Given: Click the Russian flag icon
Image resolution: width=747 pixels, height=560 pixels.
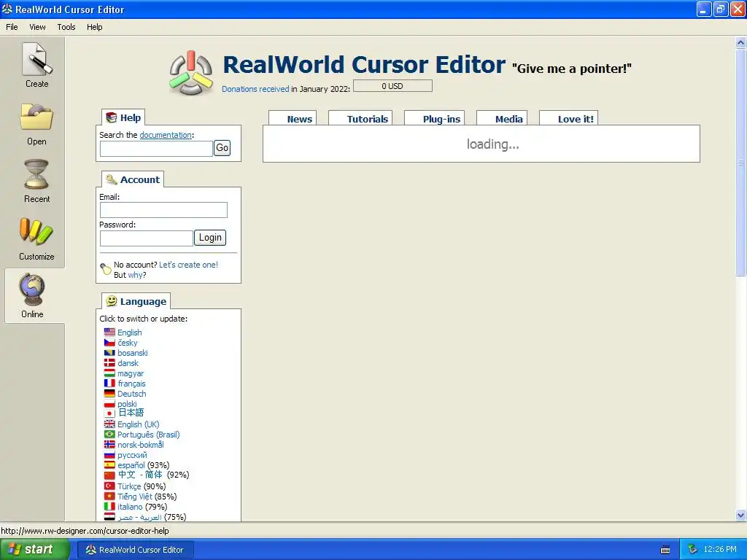Looking at the screenshot, I should click(109, 455).
